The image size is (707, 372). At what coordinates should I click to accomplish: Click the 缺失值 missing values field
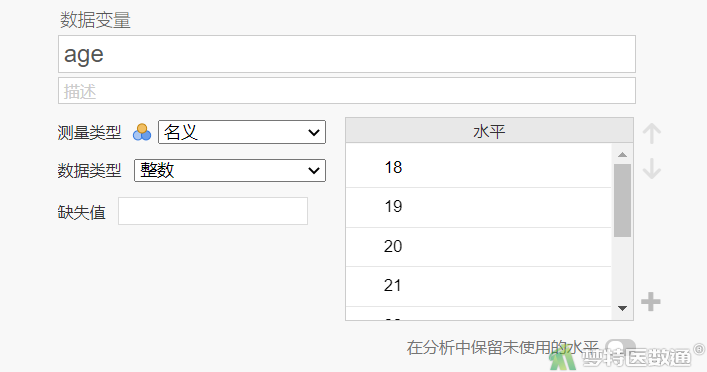point(213,211)
